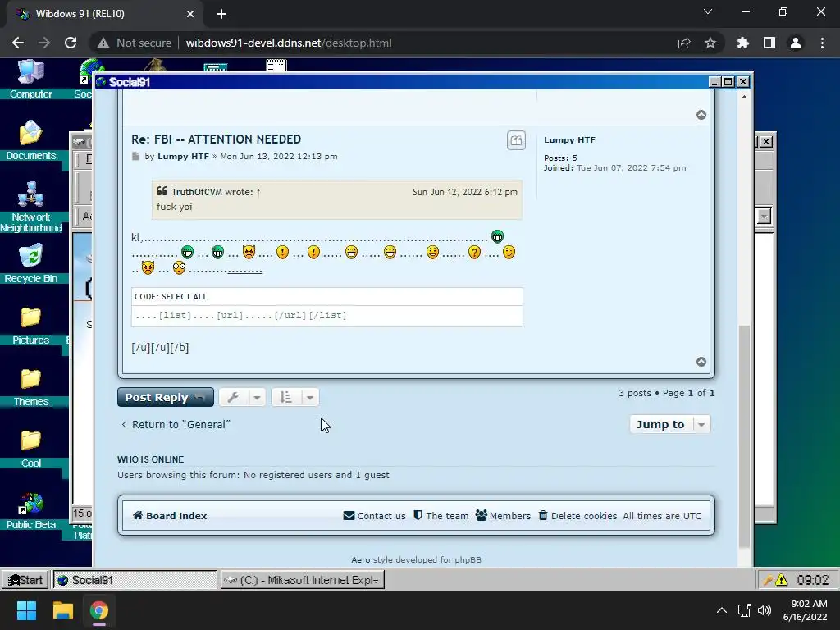Click the post icon before 'by Lumpy HTF'
This screenshot has width=840, height=630.
click(x=135, y=157)
